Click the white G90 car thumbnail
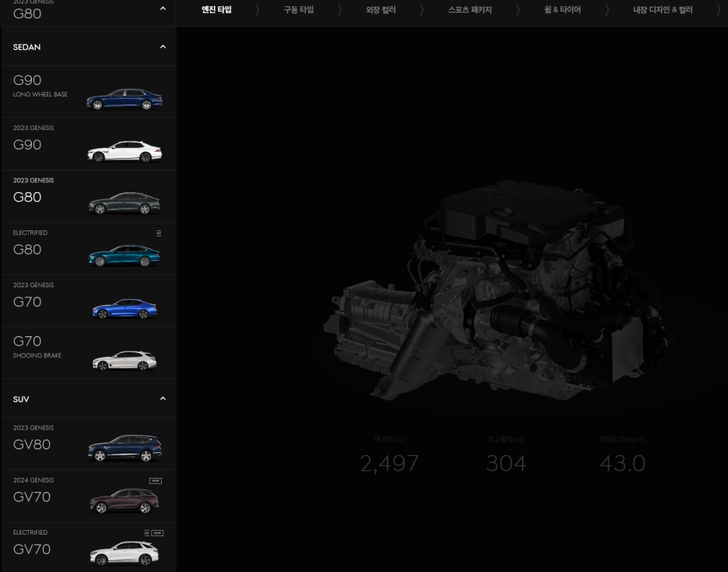 [x=124, y=152]
